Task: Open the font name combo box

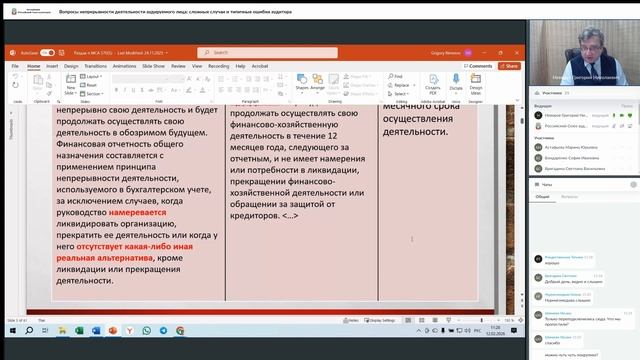Action: tap(141, 78)
